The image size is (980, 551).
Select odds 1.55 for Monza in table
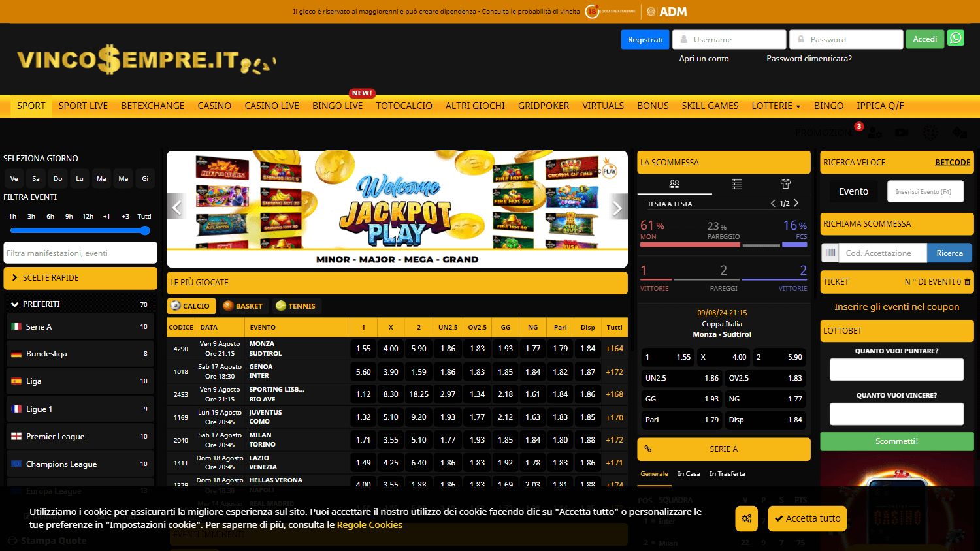363,349
